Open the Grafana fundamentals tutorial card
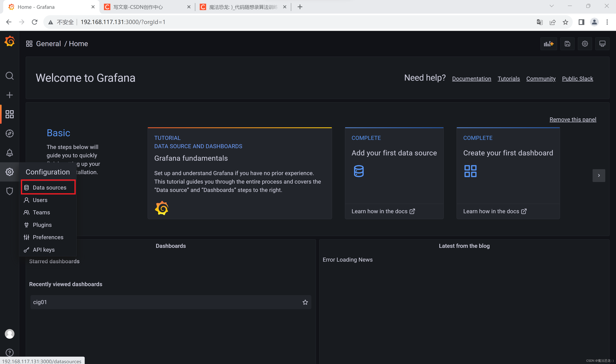The height and width of the screenshot is (364, 616). tap(240, 173)
